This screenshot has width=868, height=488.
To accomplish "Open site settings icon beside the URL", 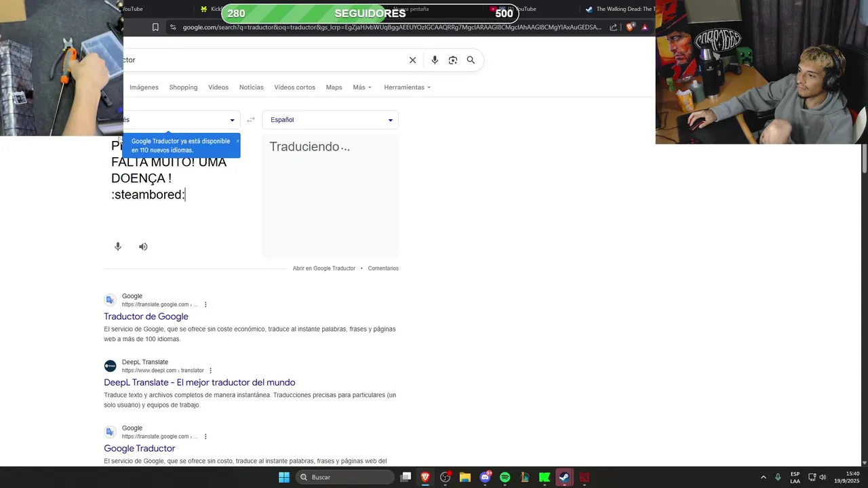I will 173,27.
